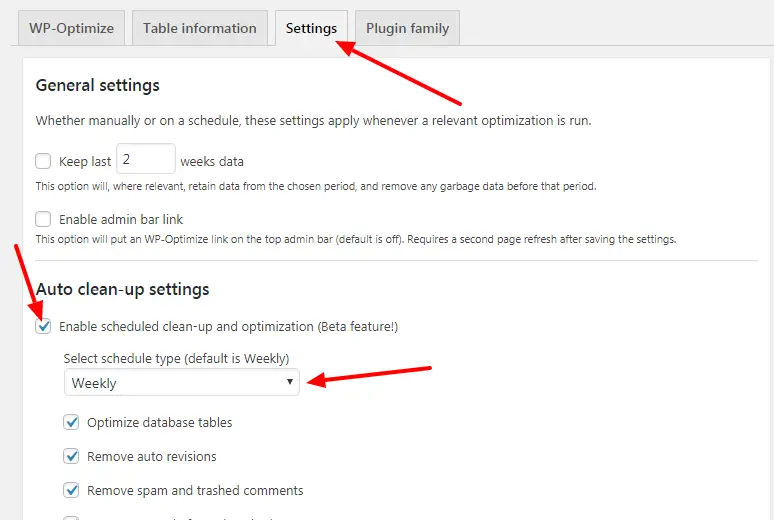Viewport: 774px width, 520px height.
Task: Enable the admin bar link checkbox
Action: (43, 219)
